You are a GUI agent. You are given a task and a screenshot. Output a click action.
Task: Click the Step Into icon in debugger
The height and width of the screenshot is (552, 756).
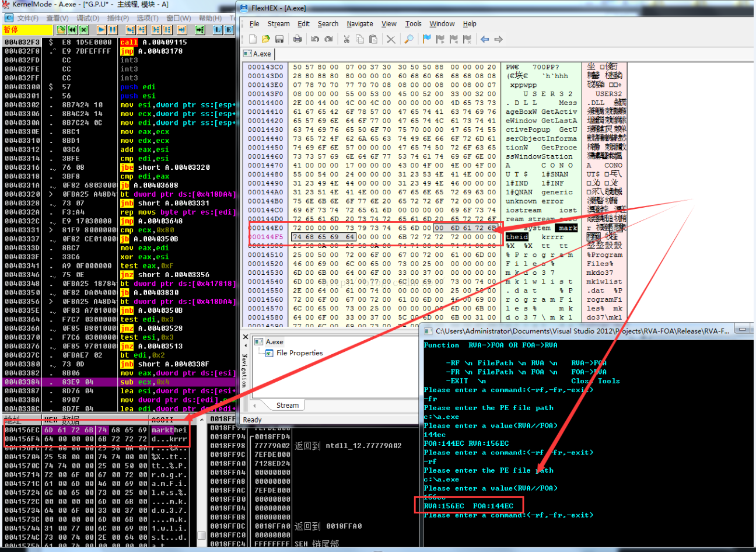coord(131,30)
